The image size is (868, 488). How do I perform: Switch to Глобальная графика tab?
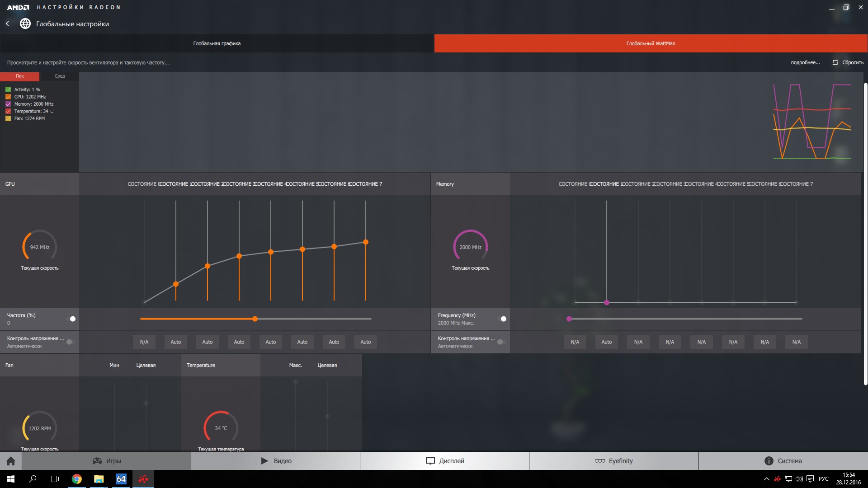[217, 43]
